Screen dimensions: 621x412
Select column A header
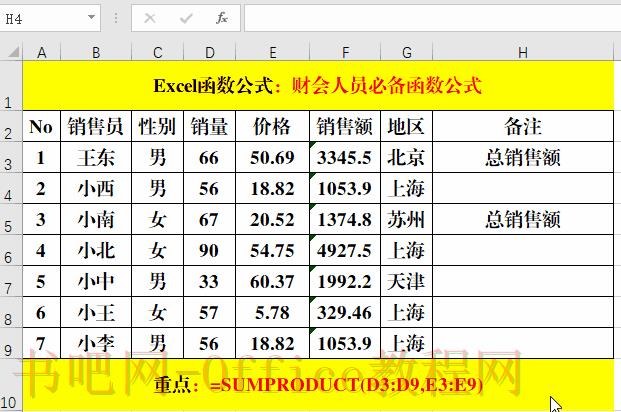pyautogui.click(x=42, y=52)
